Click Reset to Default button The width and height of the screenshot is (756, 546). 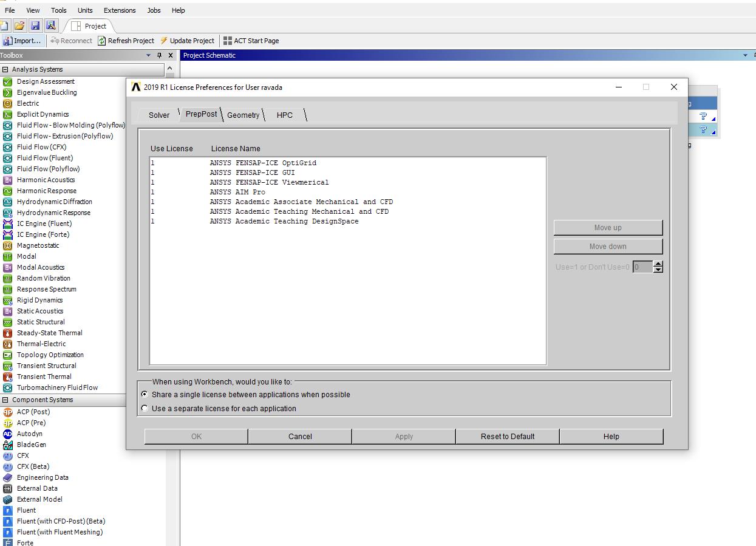click(508, 436)
